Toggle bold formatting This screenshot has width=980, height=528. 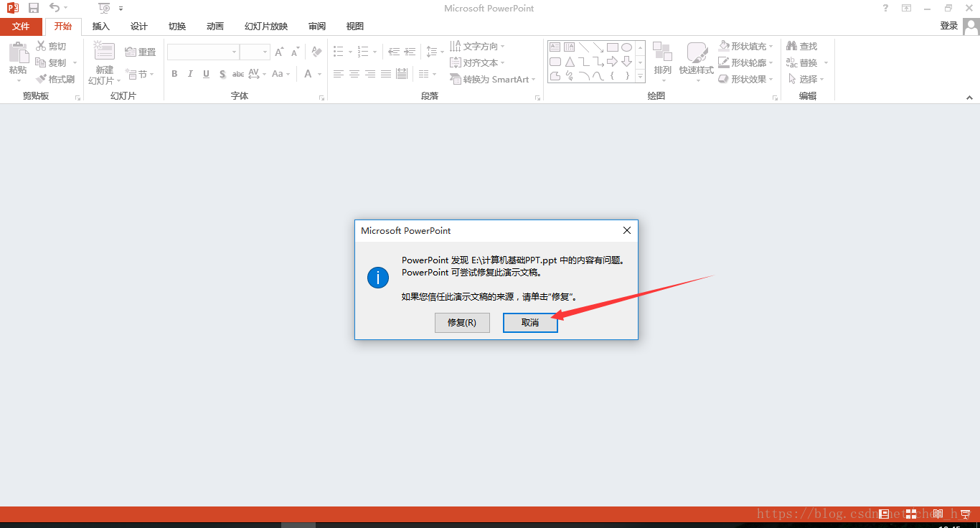(x=174, y=74)
